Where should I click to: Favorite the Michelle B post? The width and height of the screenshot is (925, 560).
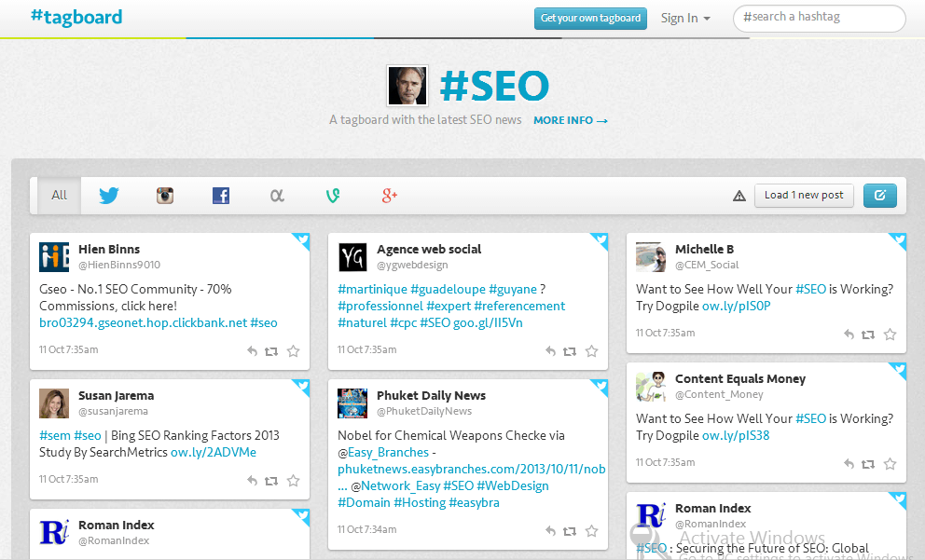(x=890, y=335)
